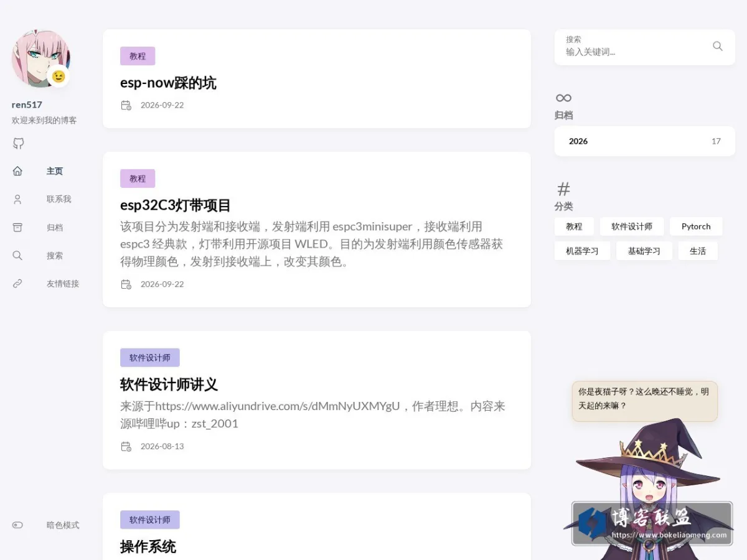Click the 欢迎来到我的博客 subtitle
The image size is (747, 560).
click(x=44, y=121)
